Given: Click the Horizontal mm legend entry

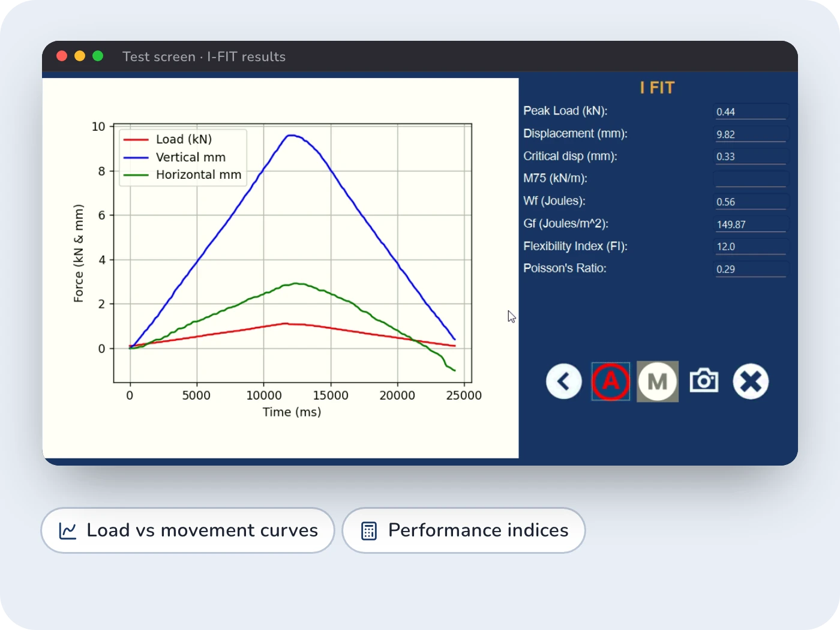Looking at the screenshot, I should (x=182, y=175).
